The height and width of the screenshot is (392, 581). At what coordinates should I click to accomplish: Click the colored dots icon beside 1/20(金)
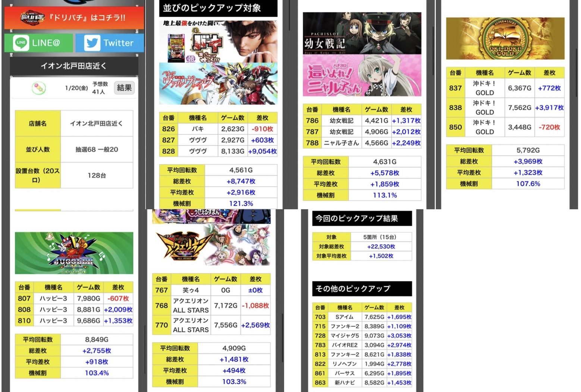coord(39,88)
